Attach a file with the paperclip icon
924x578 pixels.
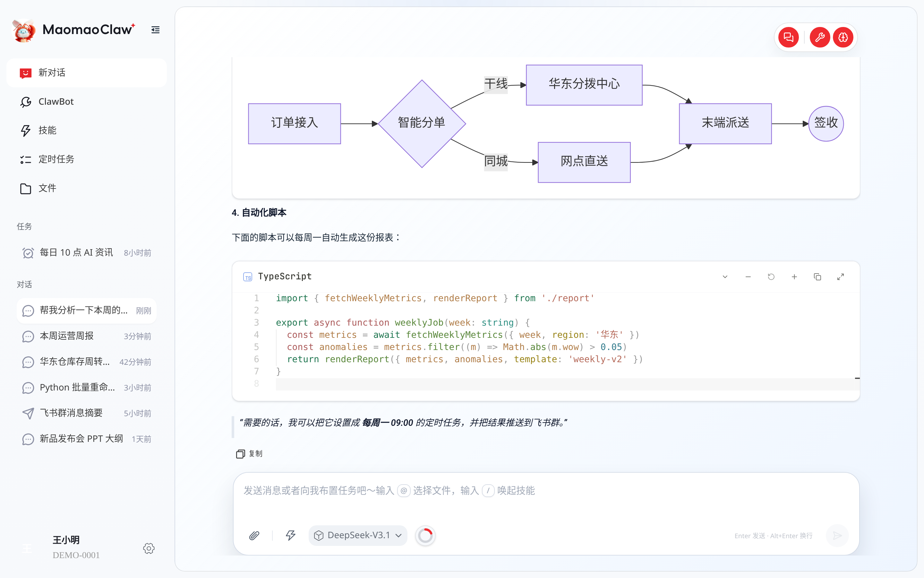coord(254,536)
